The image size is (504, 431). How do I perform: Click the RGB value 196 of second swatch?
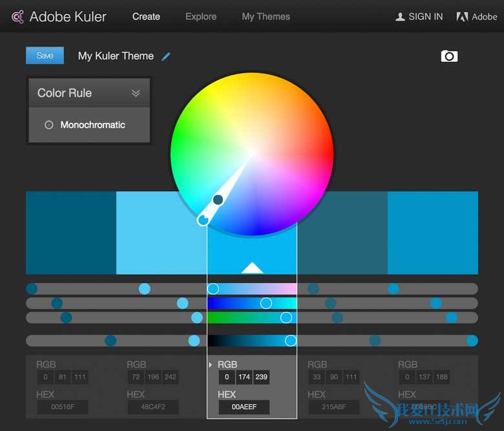153,377
